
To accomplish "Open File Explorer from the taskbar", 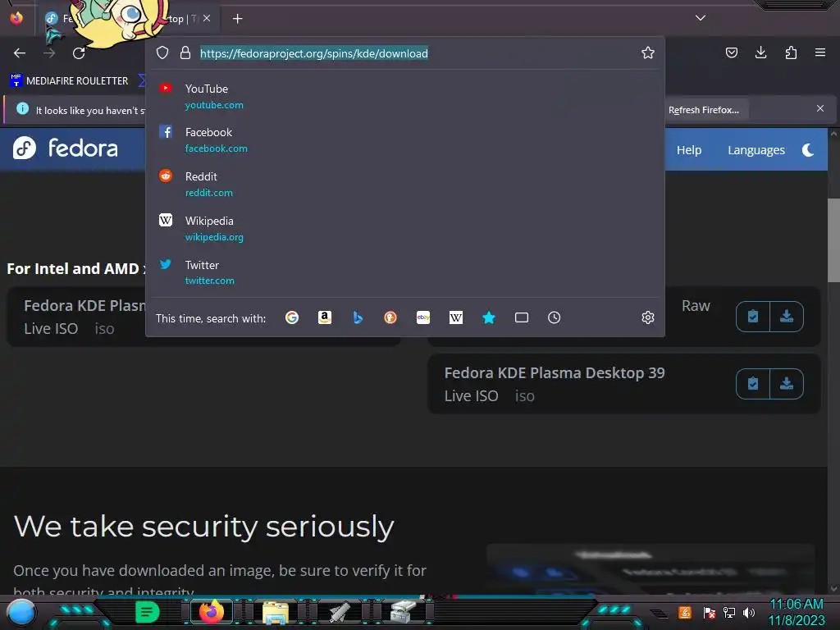I will tap(276, 612).
